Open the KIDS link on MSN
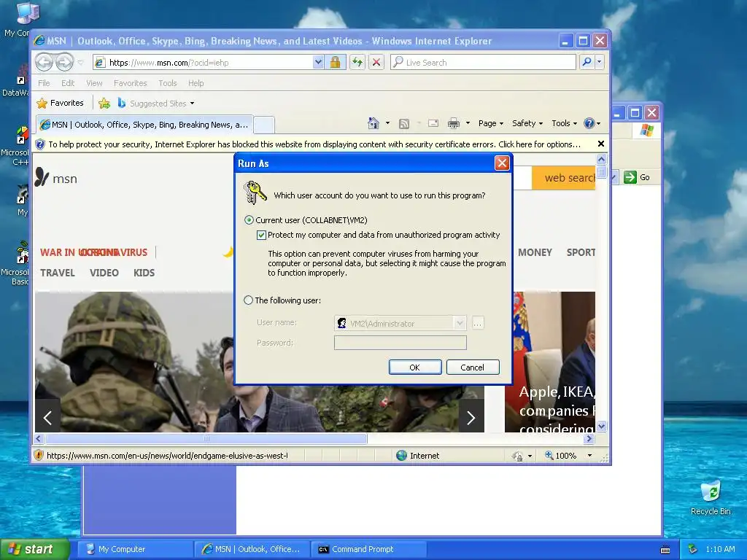This screenshot has width=747, height=560. (x=144, y=273)
